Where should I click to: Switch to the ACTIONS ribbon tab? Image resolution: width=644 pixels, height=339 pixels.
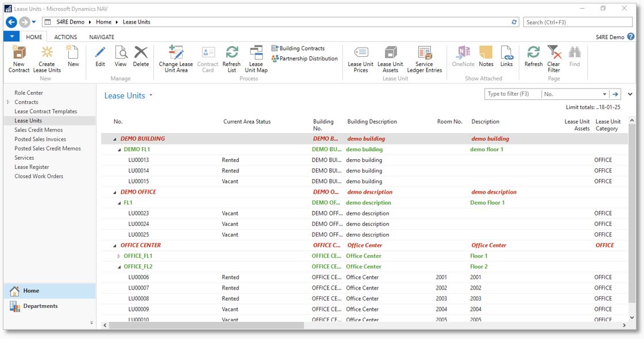65,37
